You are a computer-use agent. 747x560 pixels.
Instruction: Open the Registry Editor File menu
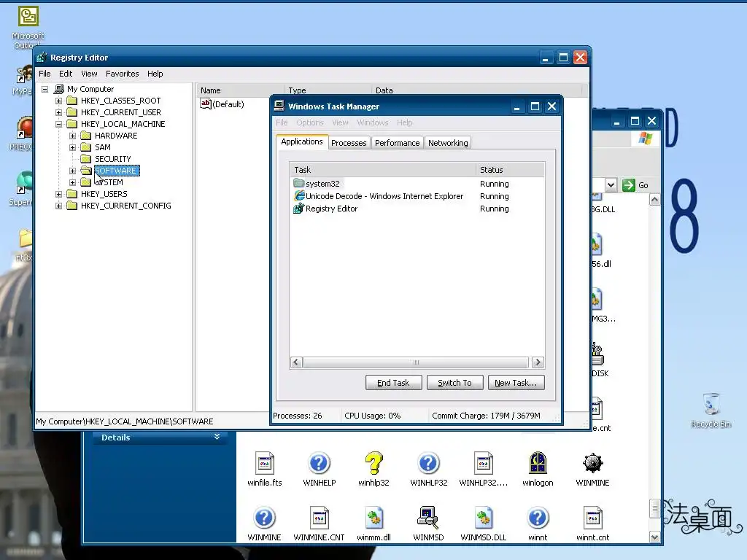(x=44, y=74)
